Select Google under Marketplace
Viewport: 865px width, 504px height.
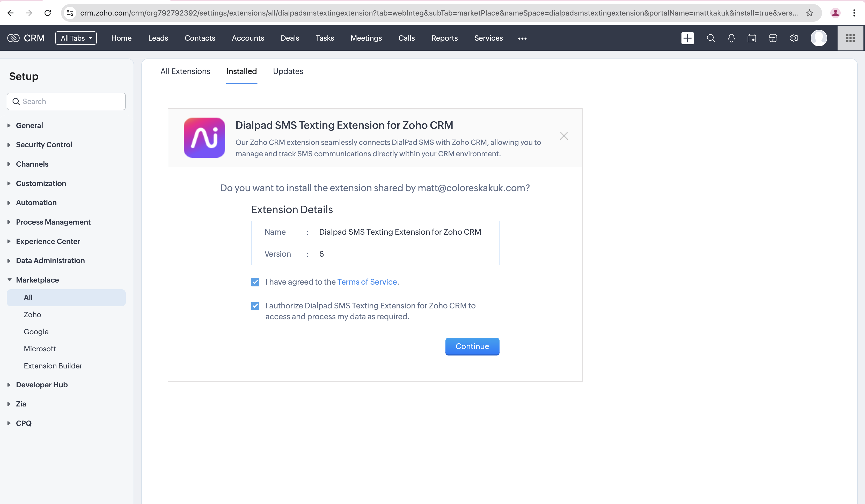[x=36, y=332]
